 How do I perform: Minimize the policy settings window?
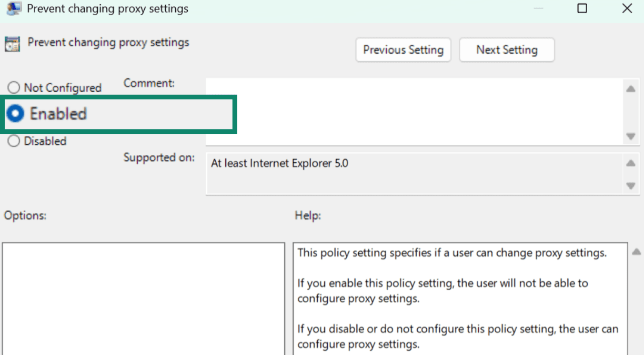click(x=538, y=8)
